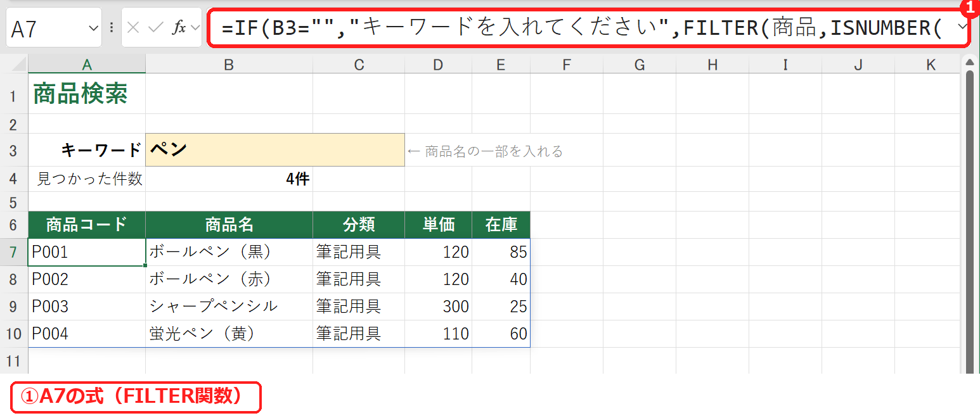Screen dimensions: 980x418
Task: Select column E header
Action: click(x=501, y=64)
